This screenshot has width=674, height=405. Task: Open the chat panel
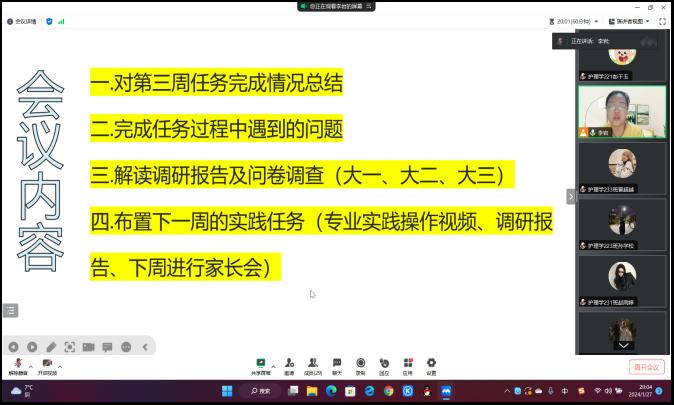pos(337,364)
